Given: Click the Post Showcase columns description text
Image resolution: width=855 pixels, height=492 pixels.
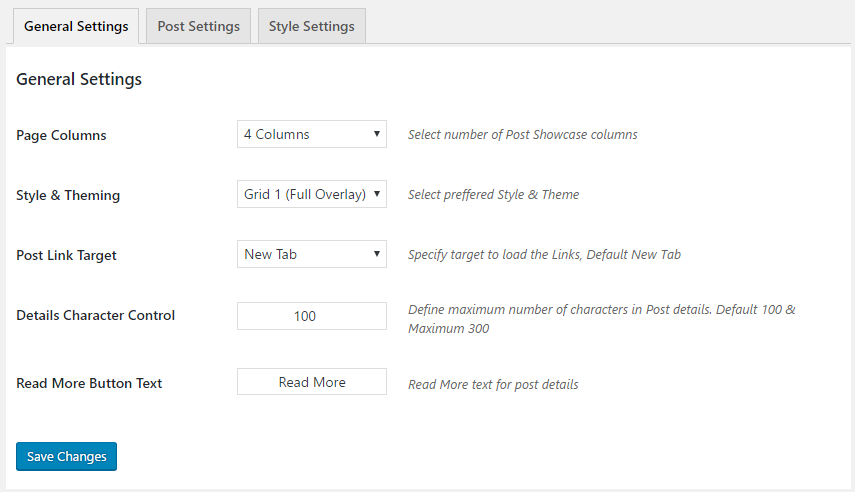Looking at the screenshot, I should click(522, 134).
